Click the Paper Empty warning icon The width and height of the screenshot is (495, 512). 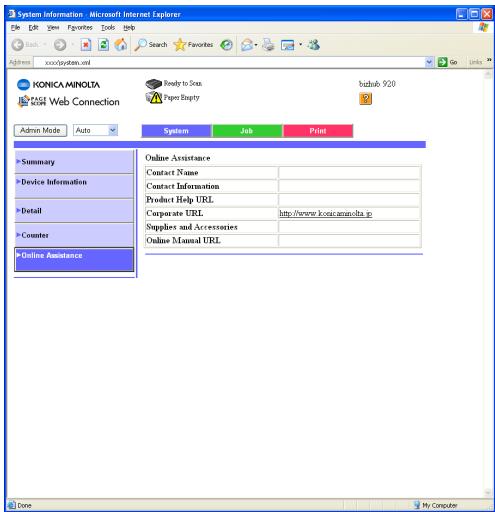[x=154, y=97]
